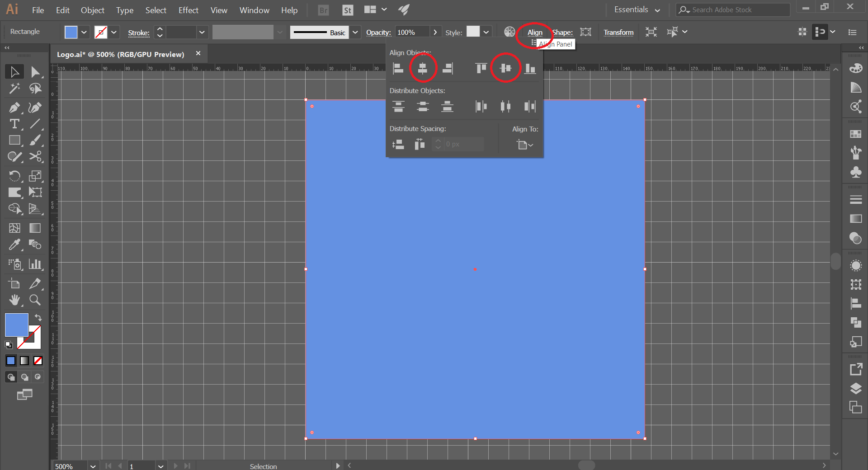Click Horizontal Align Left icon
The height and width of the screenshot is (470, 868).
[x=398, y=68]
